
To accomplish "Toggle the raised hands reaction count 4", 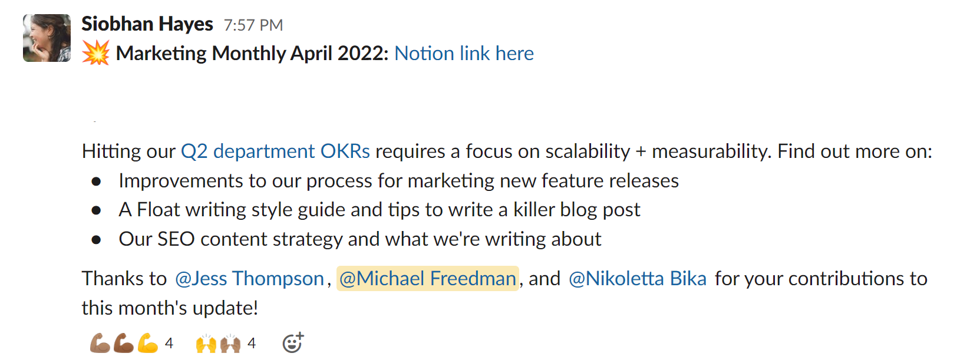I will [252, 343].
